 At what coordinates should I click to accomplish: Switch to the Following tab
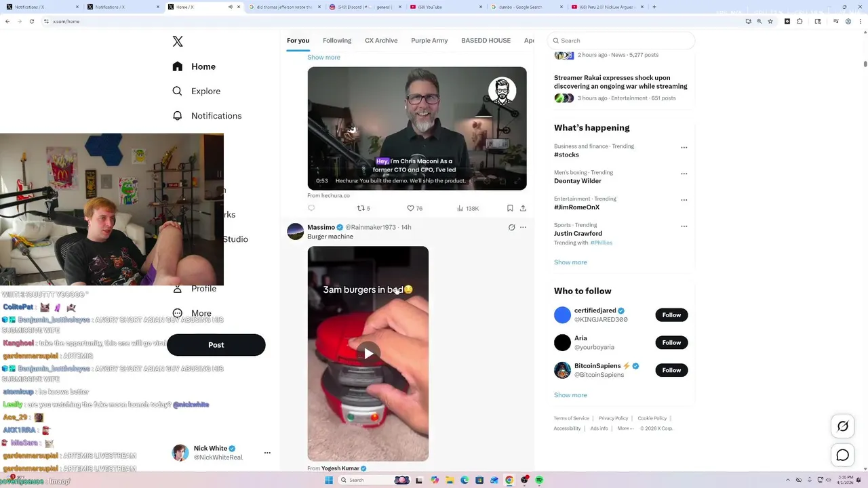(x=337, y=41)
